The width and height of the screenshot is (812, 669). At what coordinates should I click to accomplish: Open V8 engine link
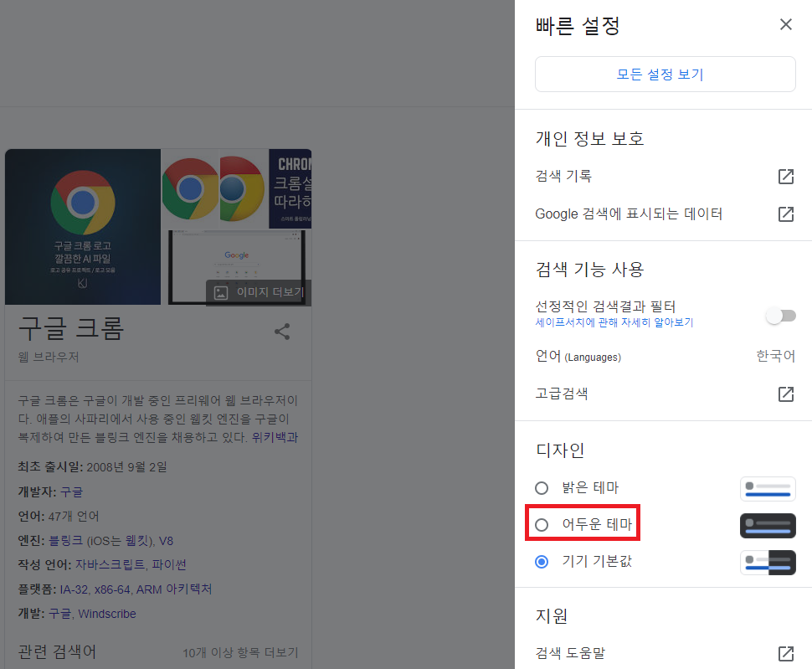(x=167, y=541)
